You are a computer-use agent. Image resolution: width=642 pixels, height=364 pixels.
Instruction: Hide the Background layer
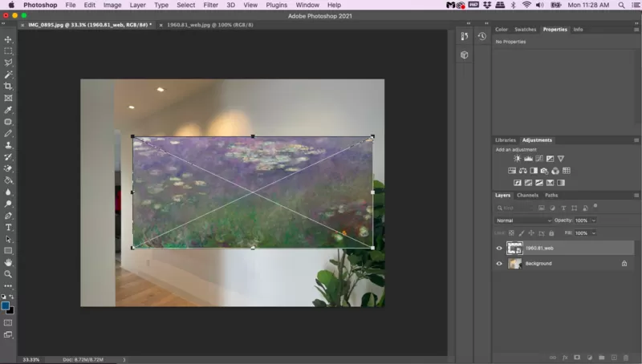coord(499,264)
